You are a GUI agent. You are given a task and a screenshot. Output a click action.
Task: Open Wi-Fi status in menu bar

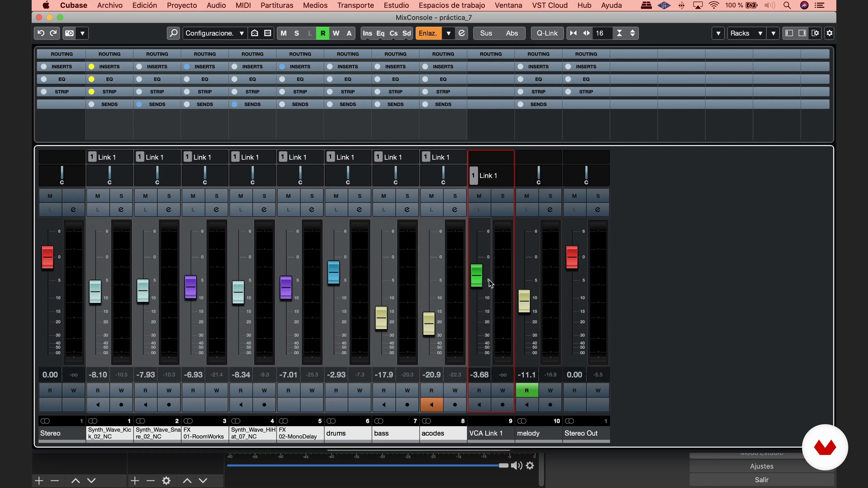pyautogui.click(x=714, y=5)
